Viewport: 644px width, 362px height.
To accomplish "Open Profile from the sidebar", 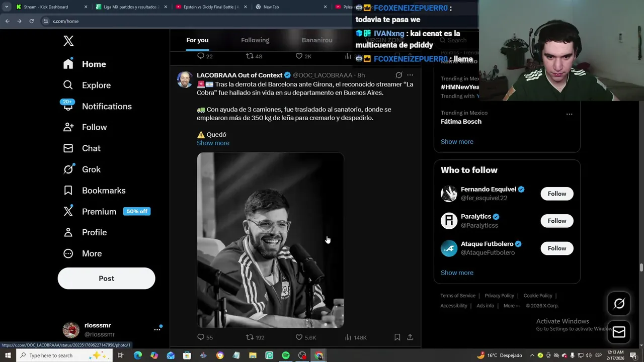I will (x=85, y=232).
